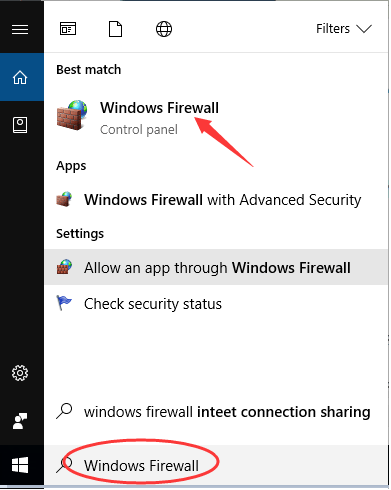The width and height of the screenshot is (391, 490).
Task: Open the notebook icon in sidebar
Action: click(x=20, y=125)
